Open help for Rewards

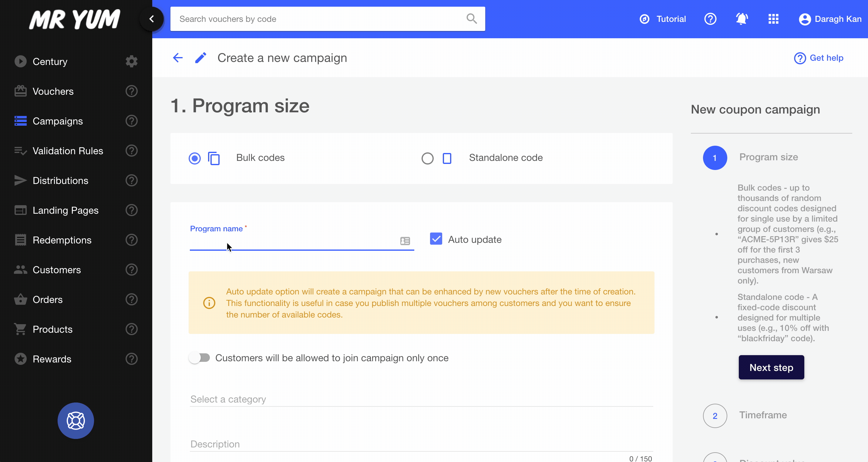pyautogui.click(x=131, y=359)
